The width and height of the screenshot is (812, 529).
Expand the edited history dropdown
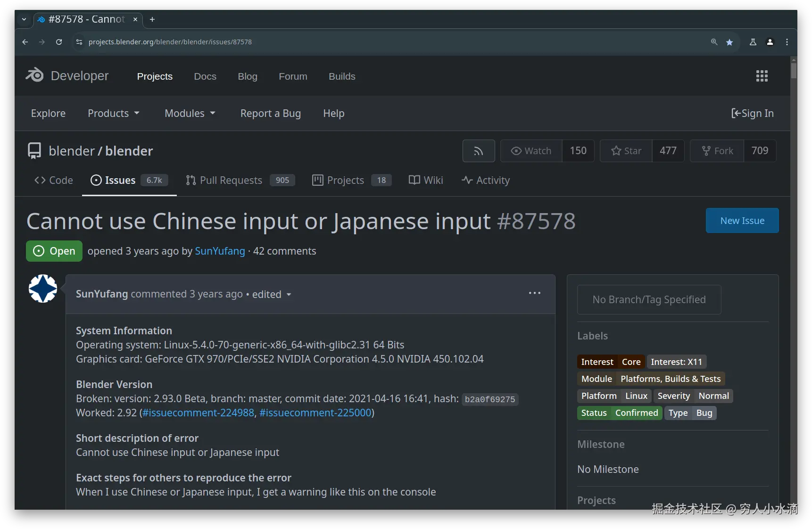coord(272,294)
